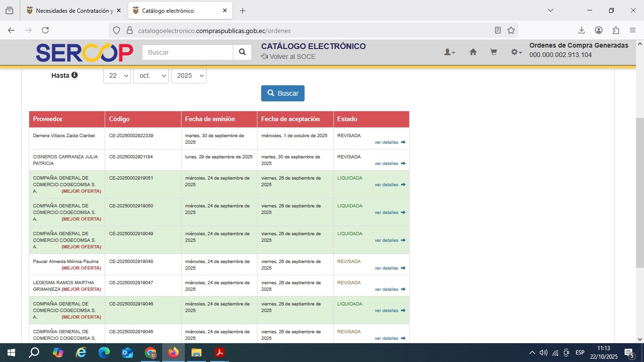Image resolution: width=644 pixels, height=362 pixels.
Task: Open a new browser tab
Action: click(242, 10)
